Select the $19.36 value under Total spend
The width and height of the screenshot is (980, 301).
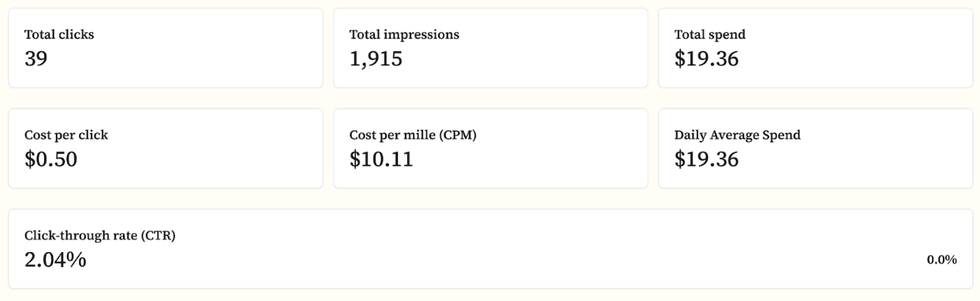(x=706, y=59)
